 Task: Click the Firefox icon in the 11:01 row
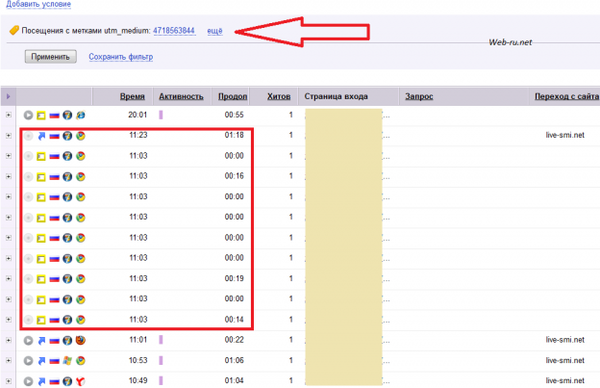[80, 340]
